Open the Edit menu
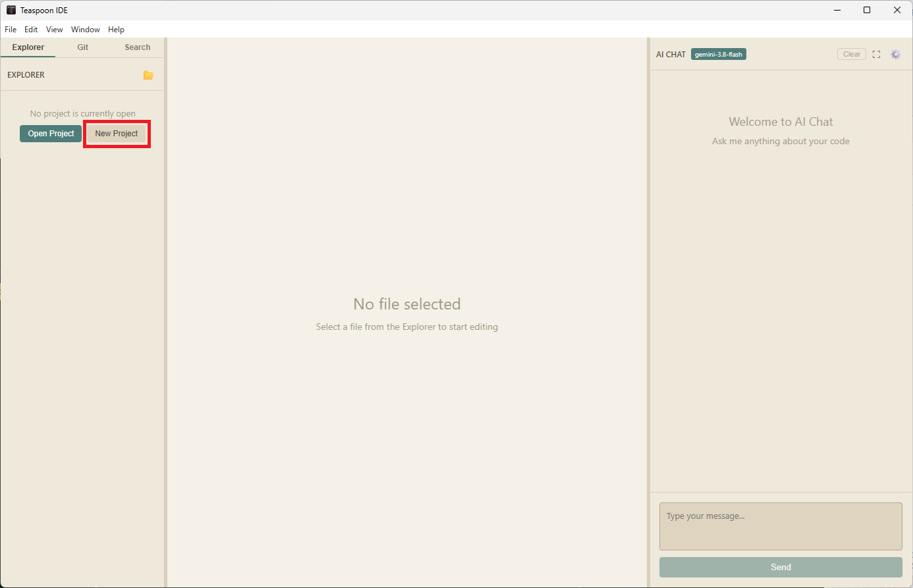Viewport: 913px width, 588px height. [31, 30]
